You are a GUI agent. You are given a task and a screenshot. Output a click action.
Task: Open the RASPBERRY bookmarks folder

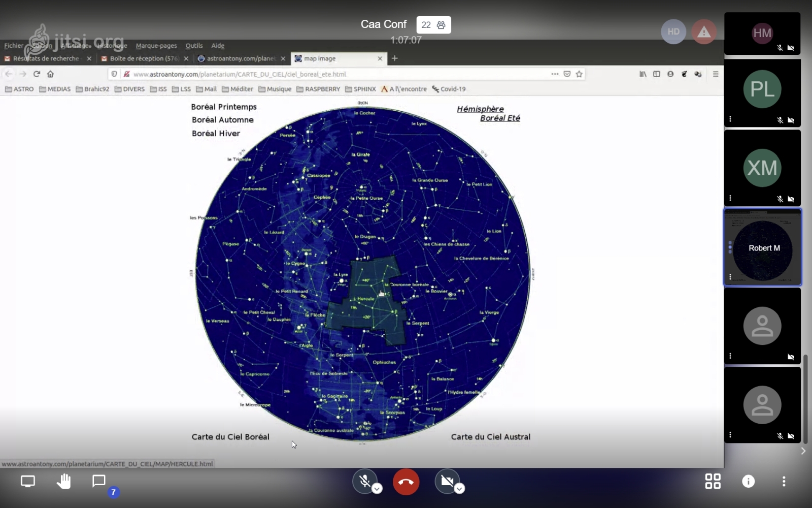[x=318, y=89]
